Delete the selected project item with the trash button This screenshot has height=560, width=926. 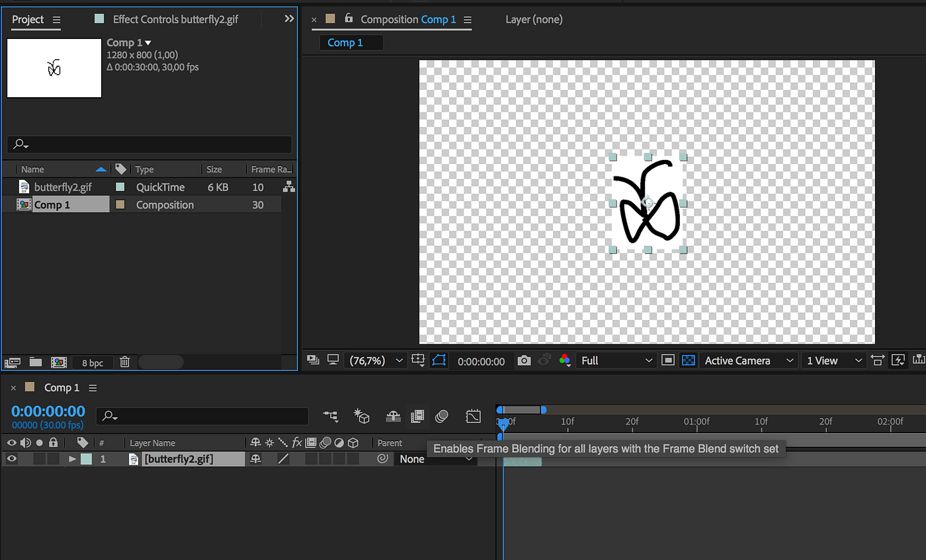pos(124,362)
